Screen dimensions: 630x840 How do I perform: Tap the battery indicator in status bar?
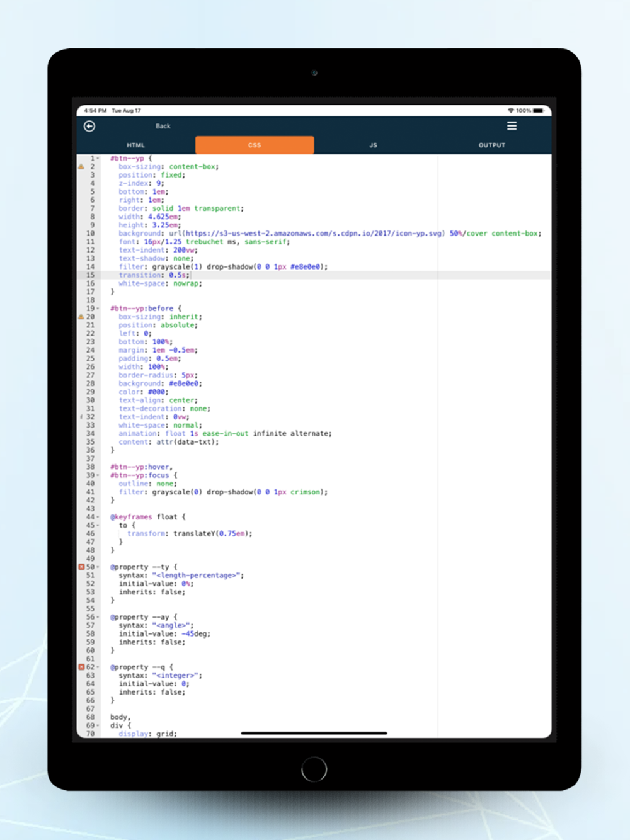coord(538,110)
